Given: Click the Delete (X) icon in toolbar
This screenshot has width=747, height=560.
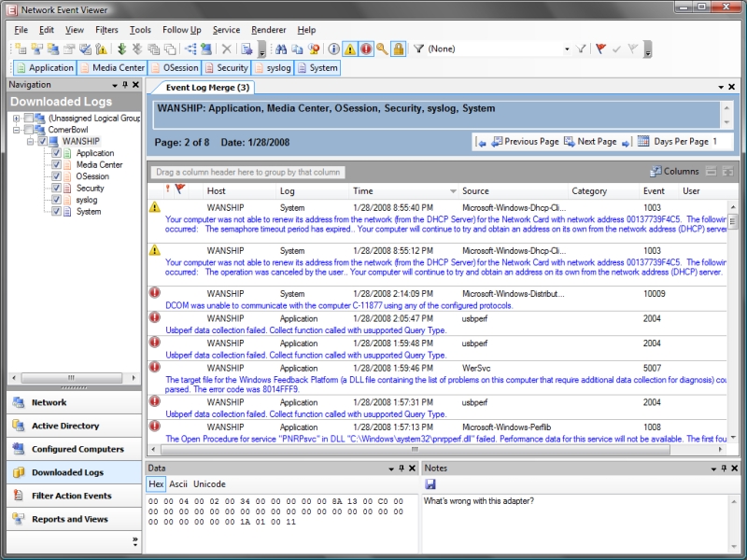Looking at the screenshot, I should click(226, 49).
